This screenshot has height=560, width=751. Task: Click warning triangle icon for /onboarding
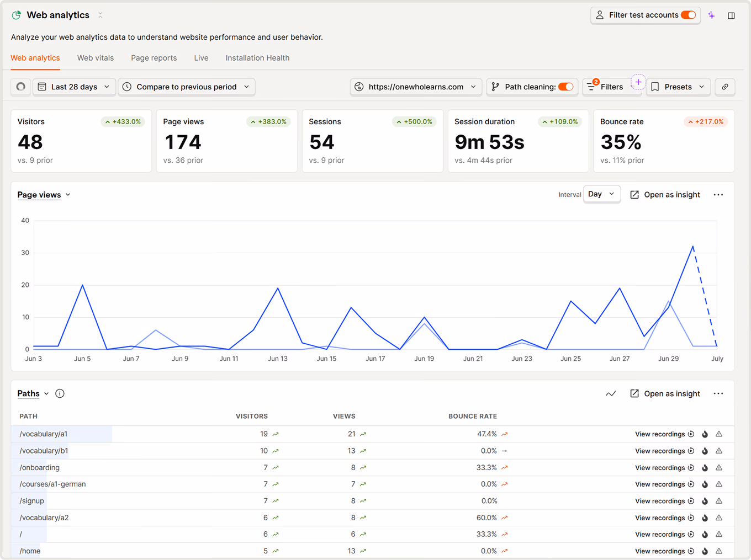point(719,467)
